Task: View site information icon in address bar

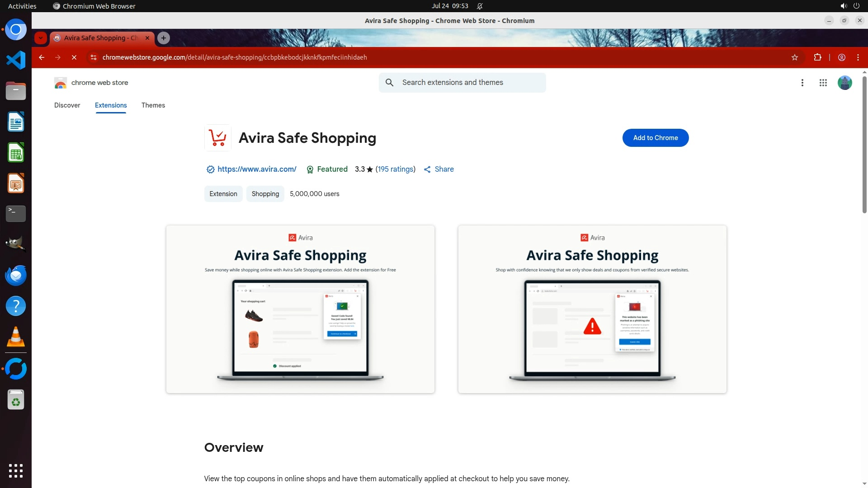Action: coord(94,57)
